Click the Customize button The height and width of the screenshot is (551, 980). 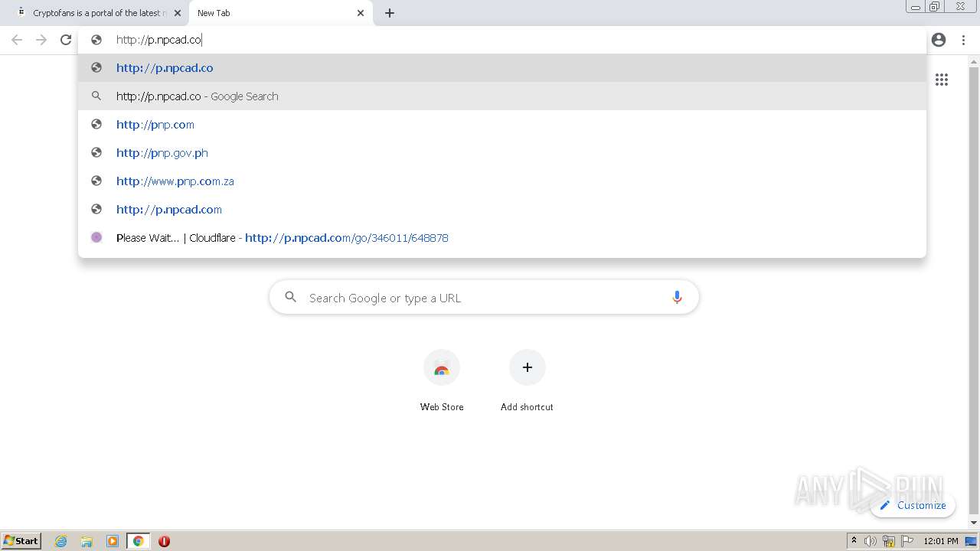pyautogui.click(x=913, y=505)
